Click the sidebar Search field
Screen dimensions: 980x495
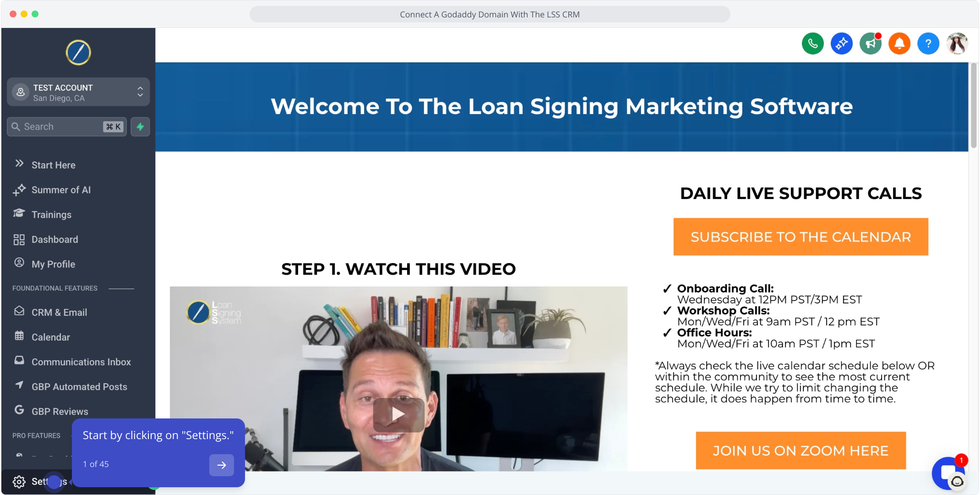click(67, 126)
